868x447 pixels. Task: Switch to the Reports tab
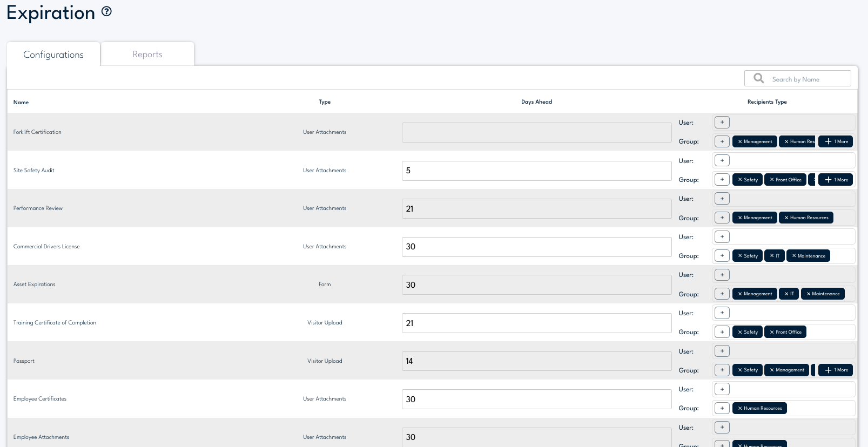click(147, 55)
